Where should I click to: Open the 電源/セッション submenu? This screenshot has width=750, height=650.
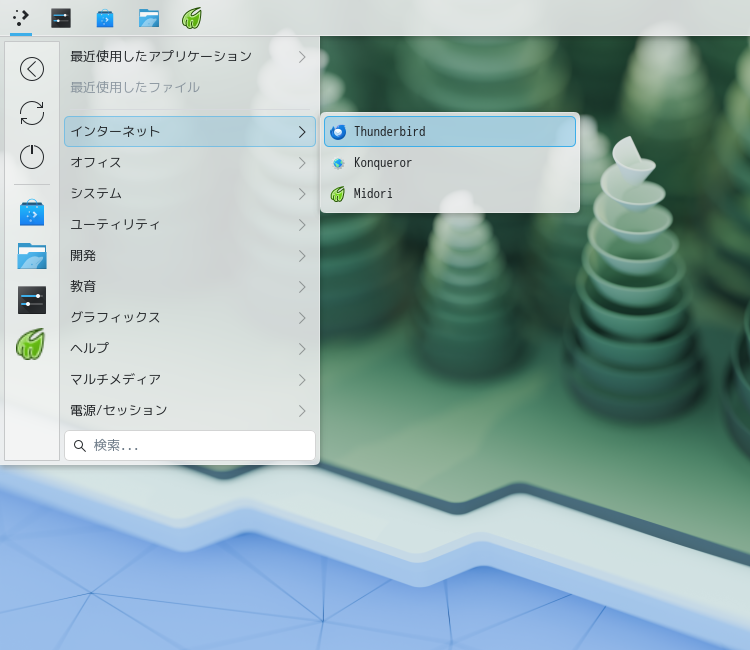[190, 410]
